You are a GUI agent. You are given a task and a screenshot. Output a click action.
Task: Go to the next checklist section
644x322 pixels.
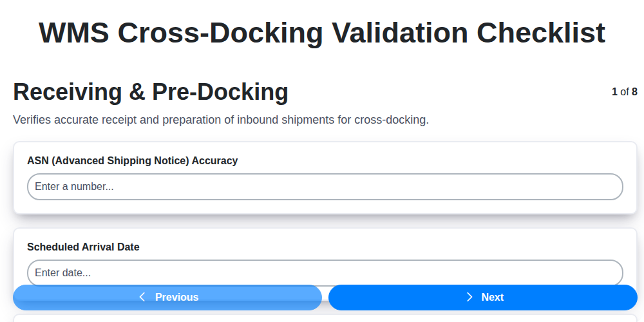tap(483, 297)
